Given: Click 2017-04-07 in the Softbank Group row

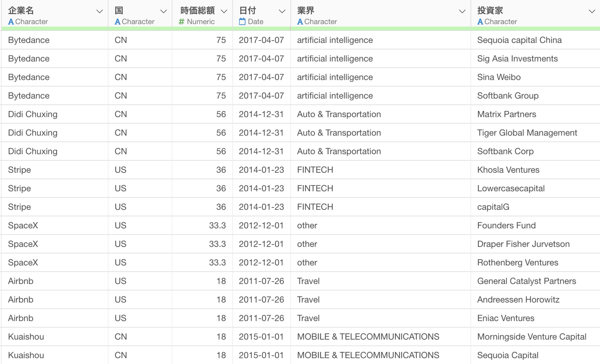Looking at the screenshot, I should (x=261, y=96).
